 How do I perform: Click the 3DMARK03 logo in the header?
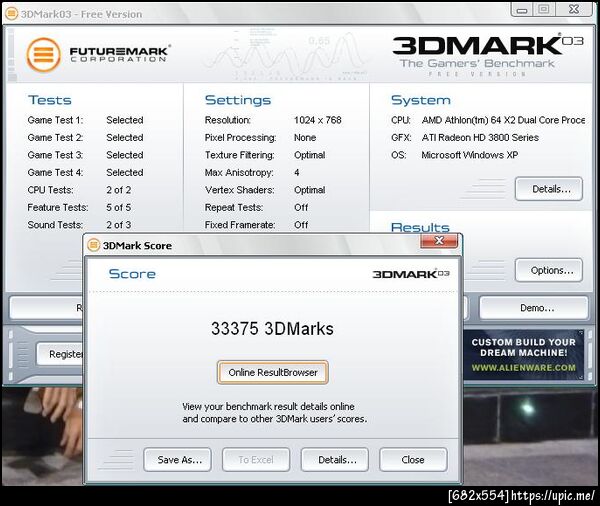pyautogui.click(x=488, y=45)
